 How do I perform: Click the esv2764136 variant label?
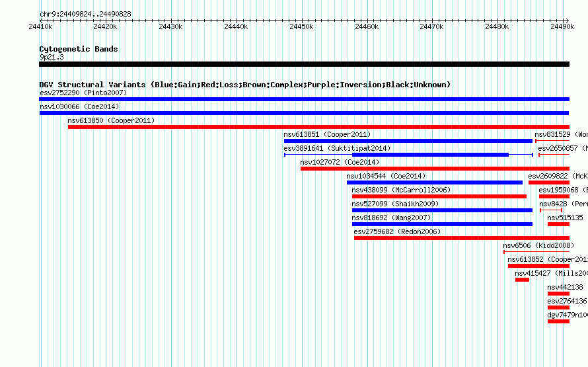pyautogui.click(x=567, y=301)
